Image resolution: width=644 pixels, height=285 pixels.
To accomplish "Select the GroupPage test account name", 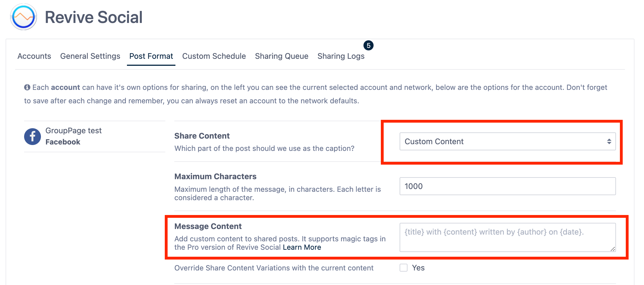I will coord(73,131).
